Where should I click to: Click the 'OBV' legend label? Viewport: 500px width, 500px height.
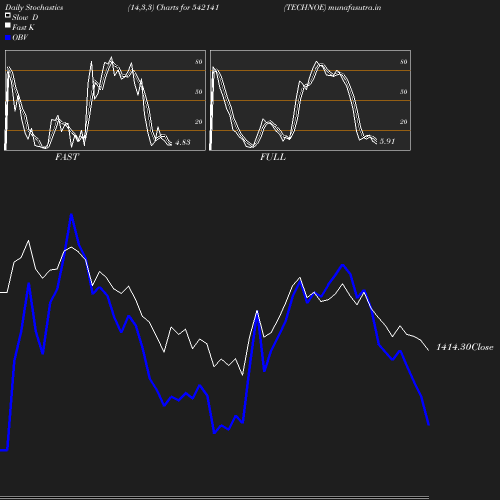tap(20, 37)
